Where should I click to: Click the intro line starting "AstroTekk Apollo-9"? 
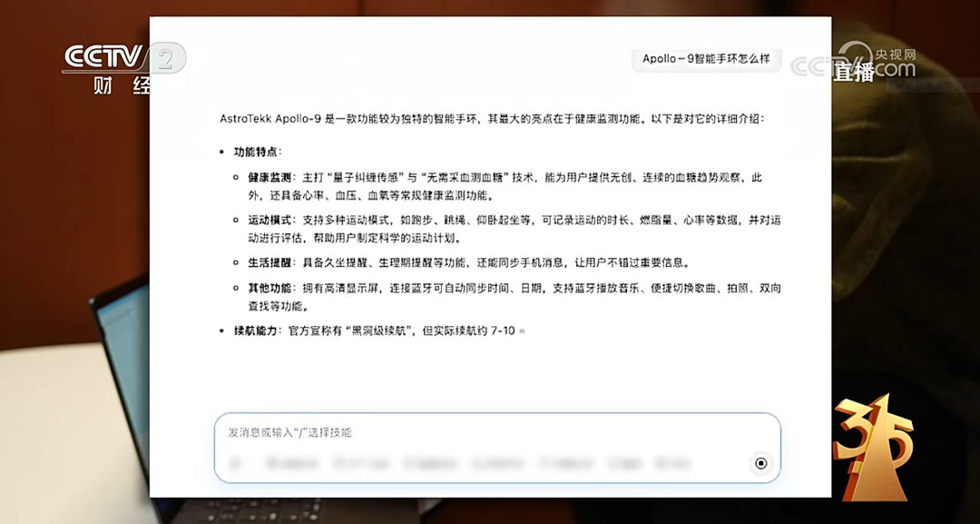(492, 119)
